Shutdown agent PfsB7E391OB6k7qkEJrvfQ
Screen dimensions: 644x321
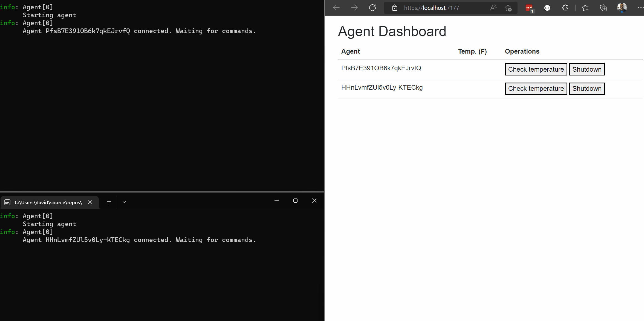(587, 69)
